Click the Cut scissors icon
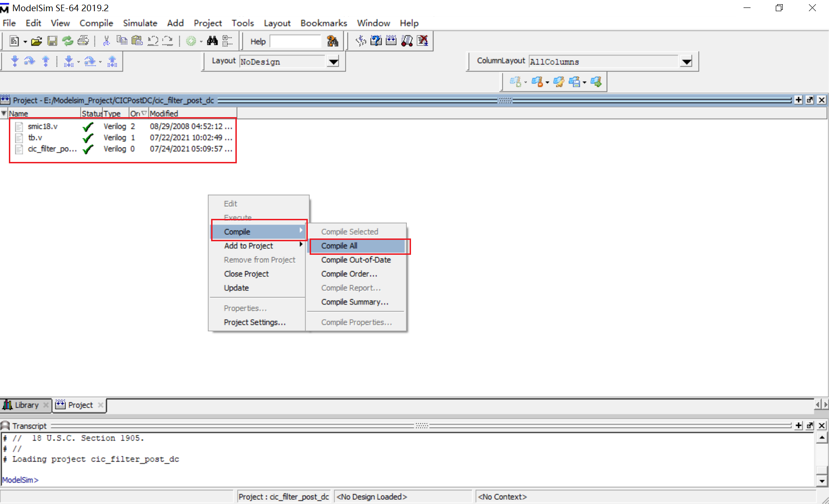The width and height of the screenshot is (829, 504). tap(106, 41)
